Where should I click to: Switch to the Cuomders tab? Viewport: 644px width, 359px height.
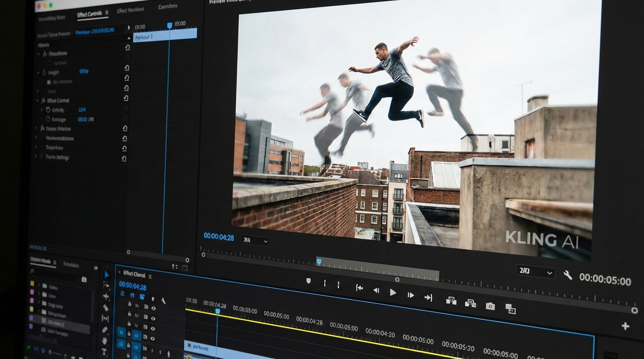point(168,6)
